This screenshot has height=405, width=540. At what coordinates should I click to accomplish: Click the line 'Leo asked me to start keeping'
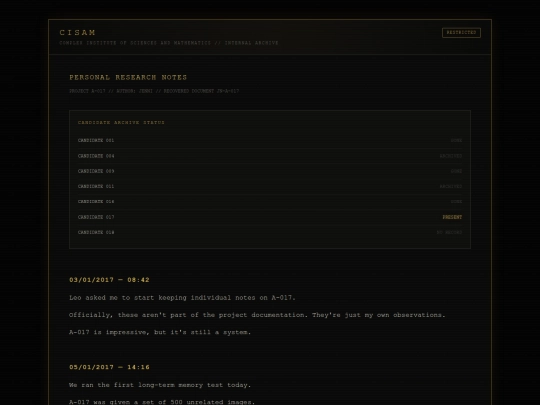(x=182, y=298)
